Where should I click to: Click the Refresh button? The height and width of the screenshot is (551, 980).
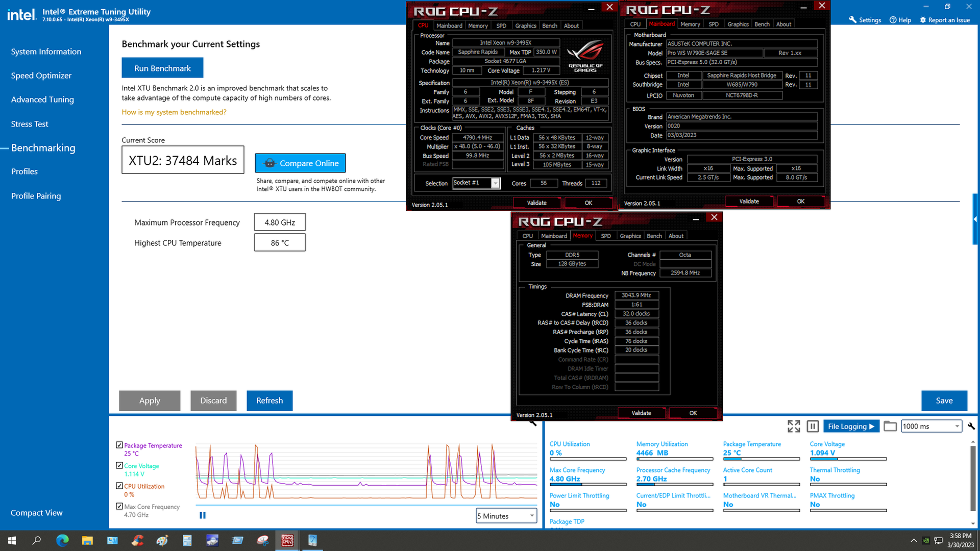[269, 400]
